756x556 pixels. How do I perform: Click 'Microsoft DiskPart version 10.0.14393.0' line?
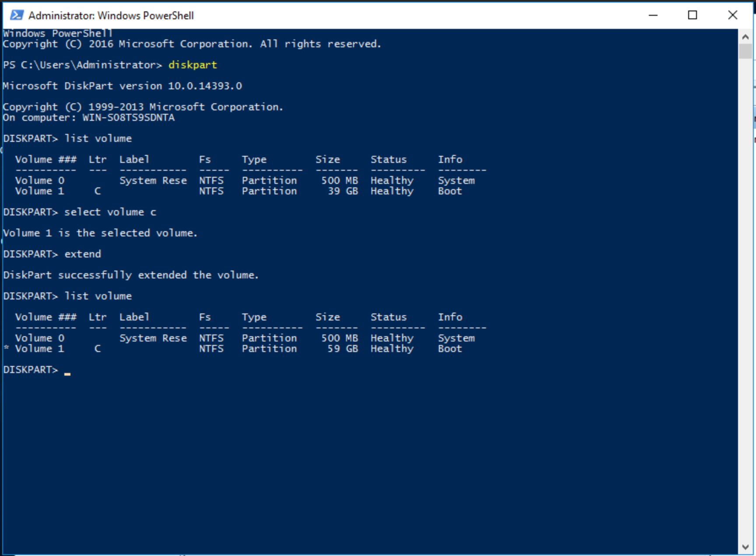(122, 86)
